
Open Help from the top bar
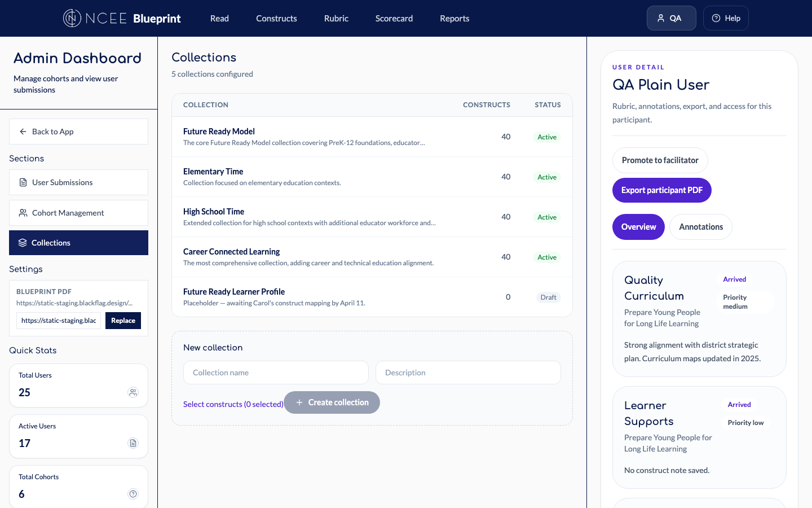click(x=726, y=18)
